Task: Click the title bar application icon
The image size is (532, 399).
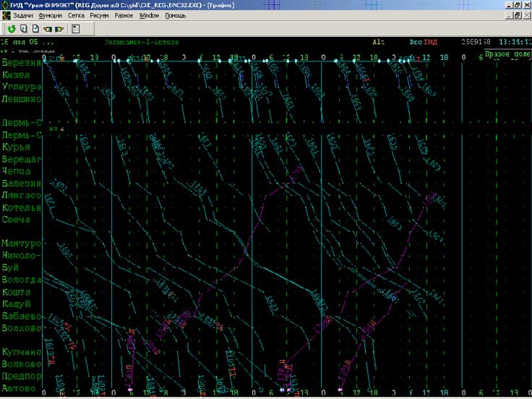Action: coord(4,5)
